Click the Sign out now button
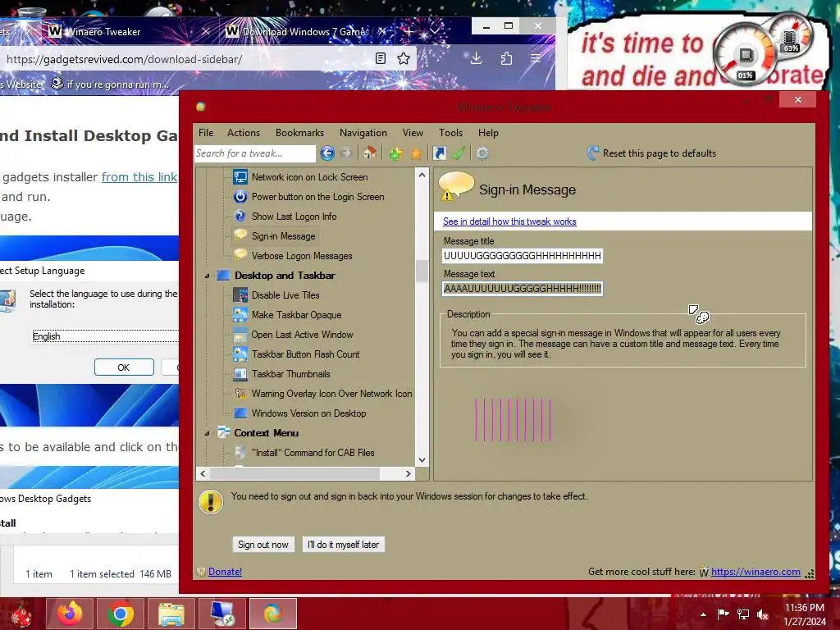840x630 pixels. point(263,545)
